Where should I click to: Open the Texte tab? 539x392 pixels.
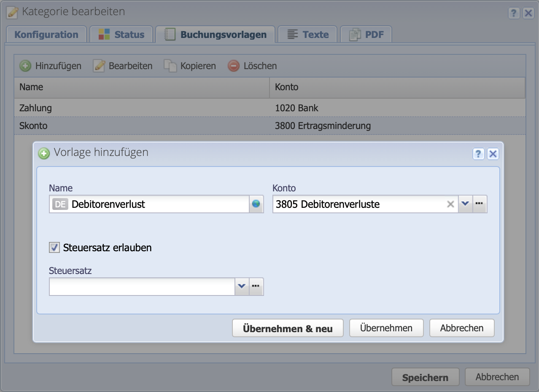[x=307, y=35]
